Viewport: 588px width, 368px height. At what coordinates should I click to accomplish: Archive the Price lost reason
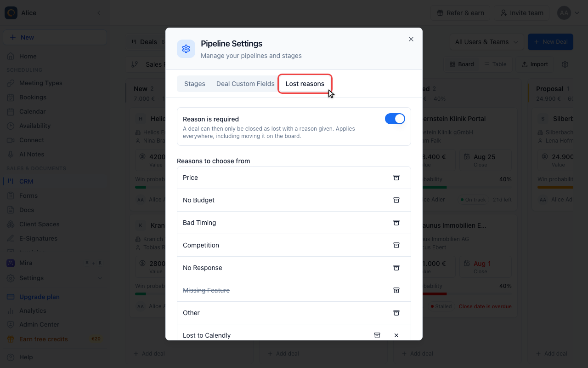pyautogui.click(x=396, y=178)
